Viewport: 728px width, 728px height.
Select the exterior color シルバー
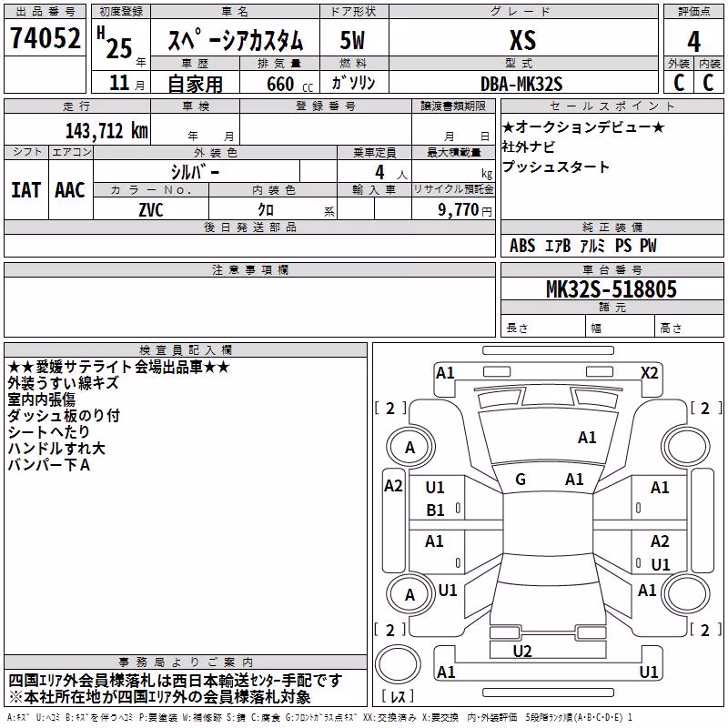[196, 172]
